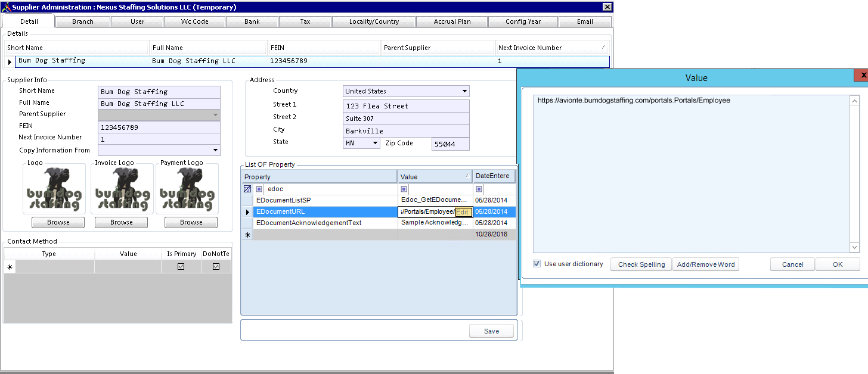Select the EDocumentURL row indicator arrow

click(x=247, y=212)
